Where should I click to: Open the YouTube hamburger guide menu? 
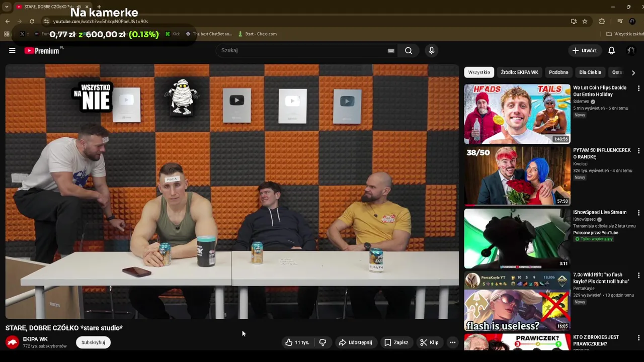12,50
